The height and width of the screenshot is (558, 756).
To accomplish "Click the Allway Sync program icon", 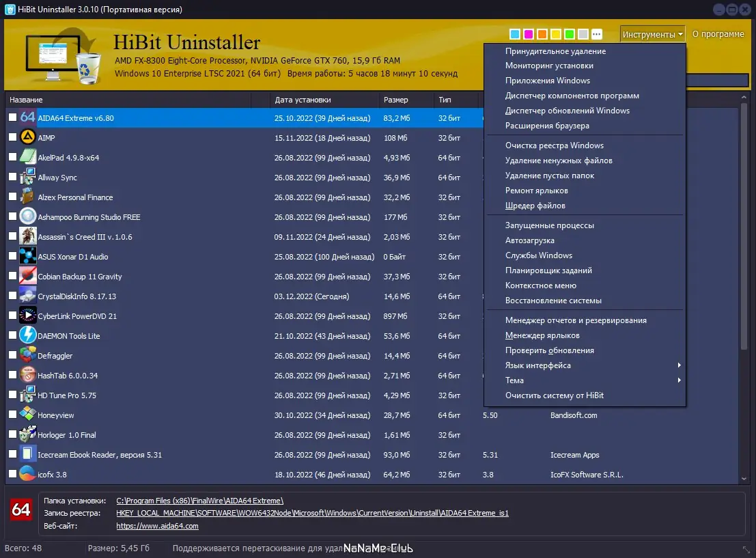I will pyautogui.click(x=27, y=177).
